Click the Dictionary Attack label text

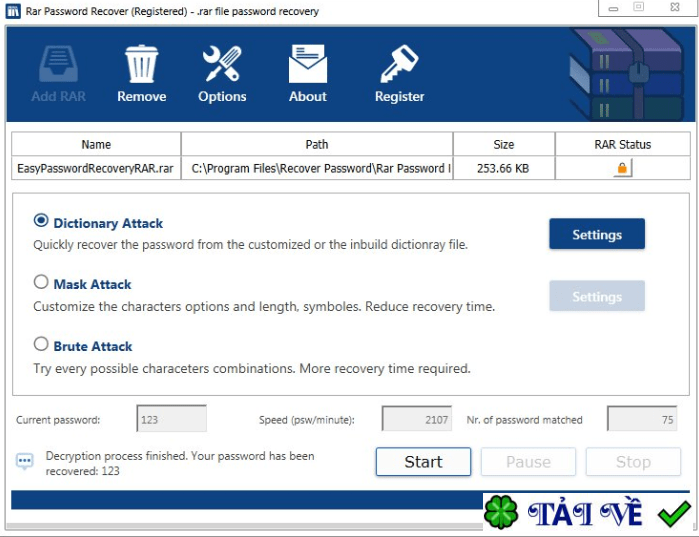[108, 223]
